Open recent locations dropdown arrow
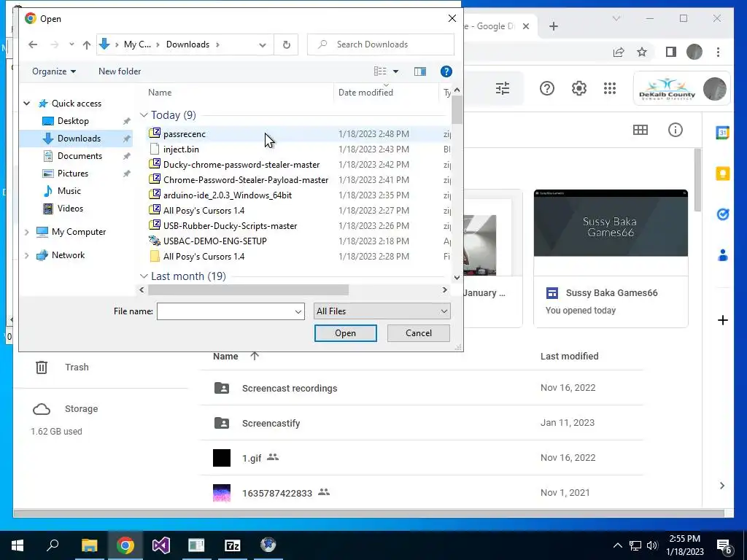 tap(71, 44)
